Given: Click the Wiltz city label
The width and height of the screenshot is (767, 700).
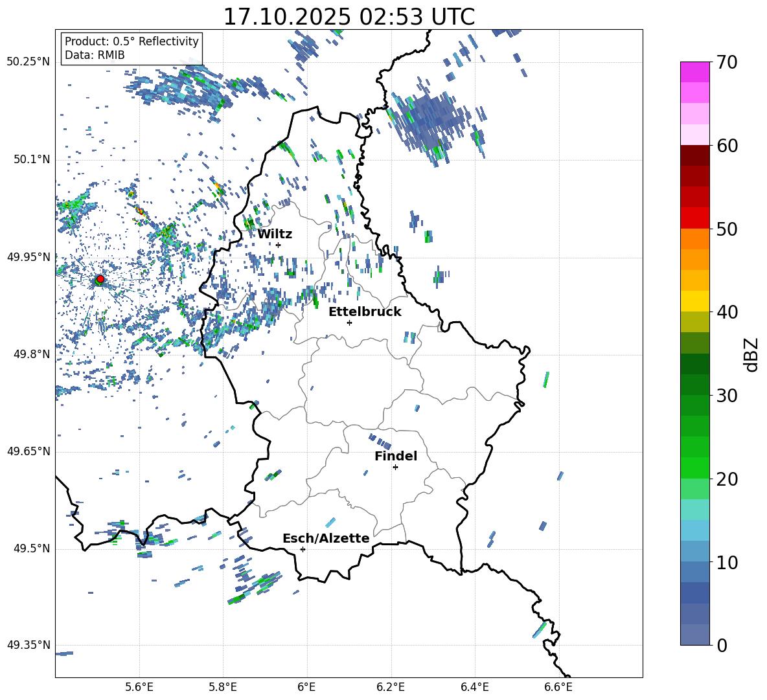Looking at the screenshot, I should point(275,234).
